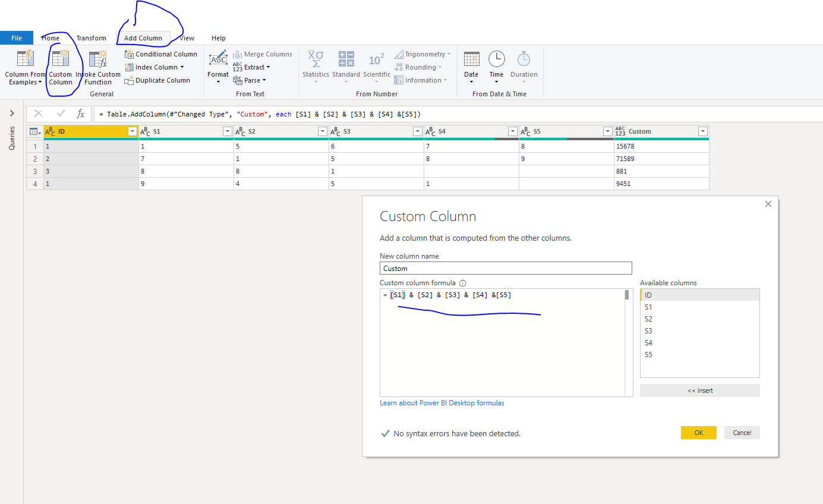Open Learn about Power BI Desktop formulas link
Screen dimensions: 823x504
pos(442,403)
